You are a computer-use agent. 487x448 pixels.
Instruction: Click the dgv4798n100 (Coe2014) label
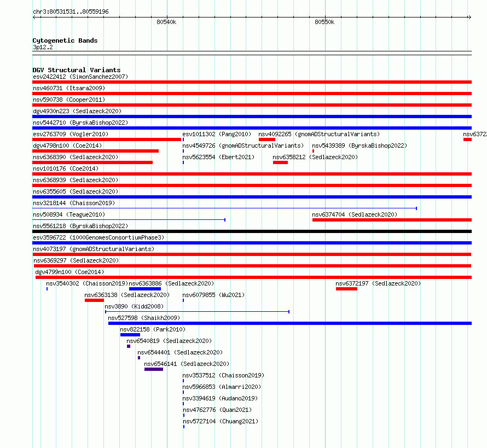click(x=67, y=146)
